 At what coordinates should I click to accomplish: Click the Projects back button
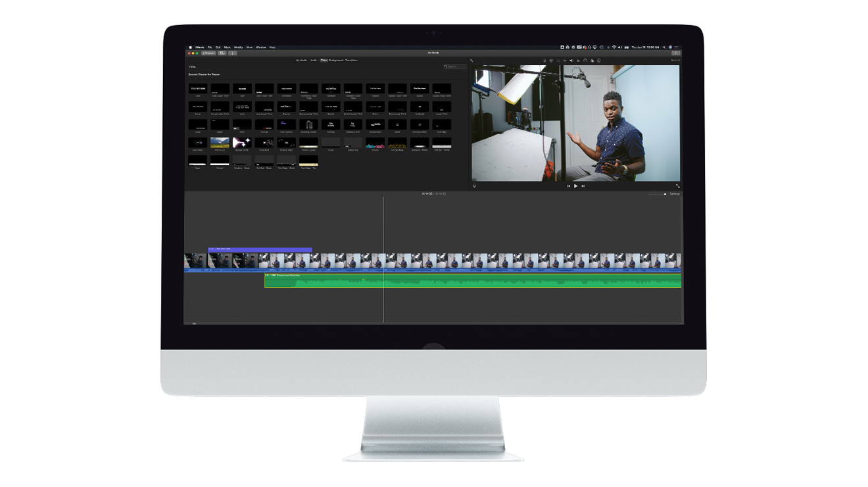click(210, 53)
